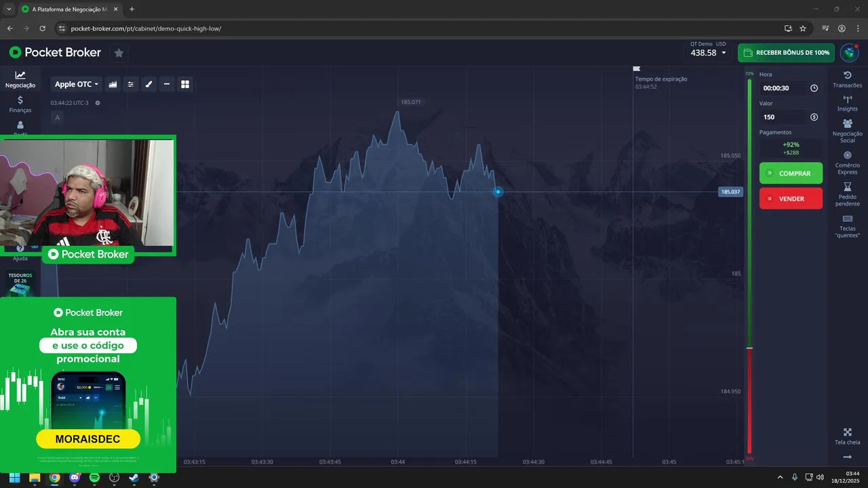Click the sentiment green-red bar
The width and height of the screenshot is (868, 488).
point(749,266)
